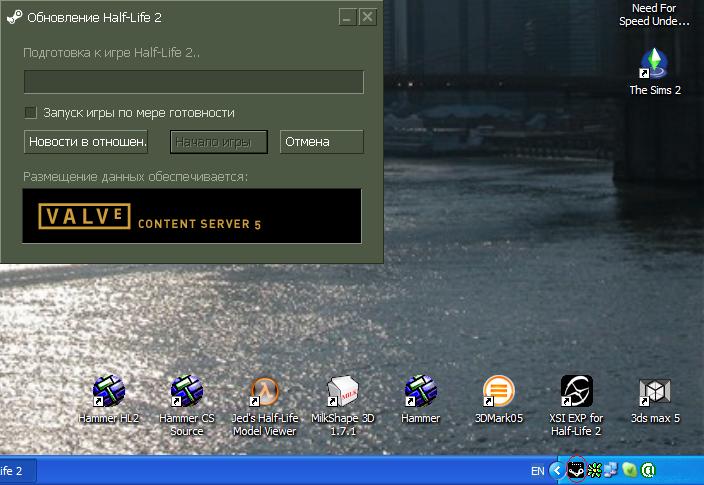The height and width of the screenshot is (485, 704).
Task: Select the 3ds max 5 shortcut
Action: point(655,399)
